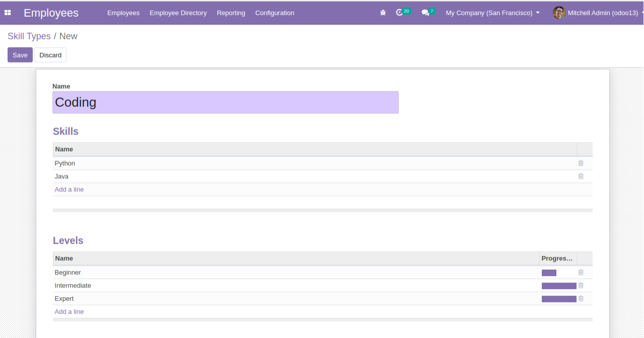Sort Levels by Progress column header

557,258
